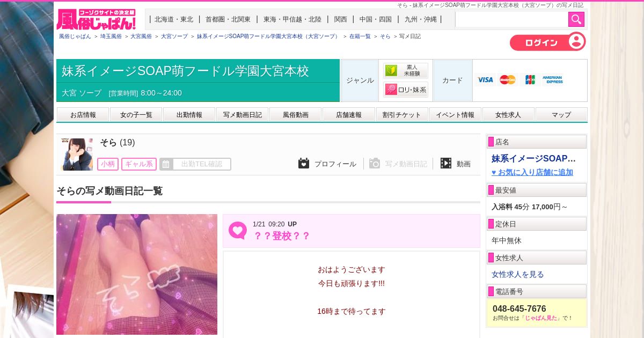Click the 年中無休 holiday text
The height and width of the screenshot is (338, 644).
pyautogui.click(x=507, y=240)
